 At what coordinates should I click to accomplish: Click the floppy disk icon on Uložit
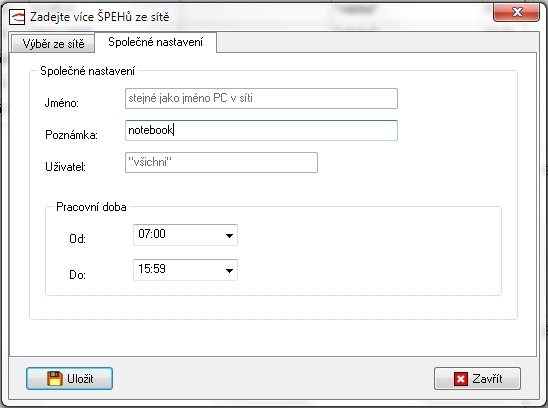pyautogui.click(x=55, y=379)
